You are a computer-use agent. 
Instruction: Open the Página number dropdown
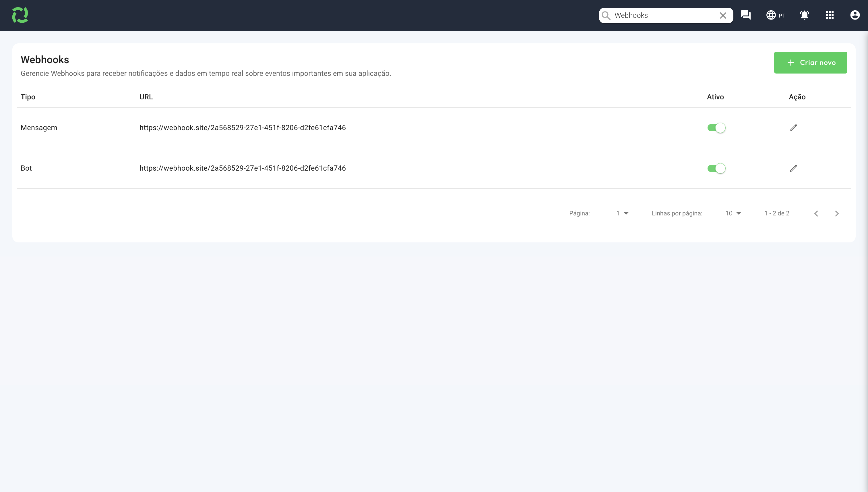pyautogui.click(x=622, y=213)
